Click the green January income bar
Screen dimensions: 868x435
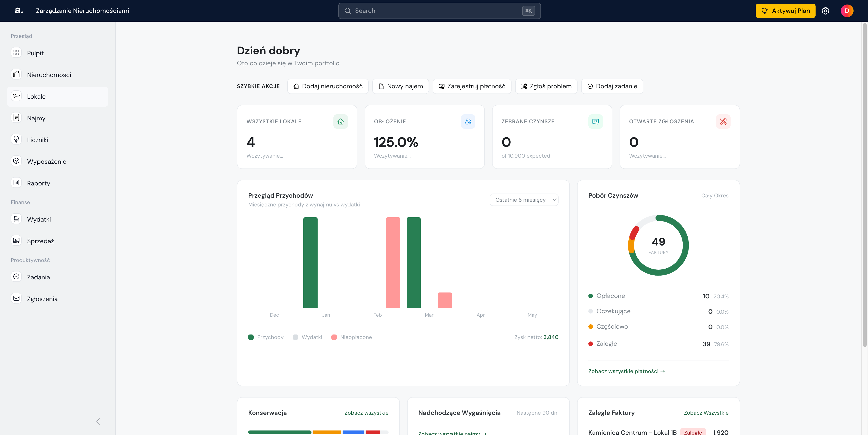click(310, 262)
